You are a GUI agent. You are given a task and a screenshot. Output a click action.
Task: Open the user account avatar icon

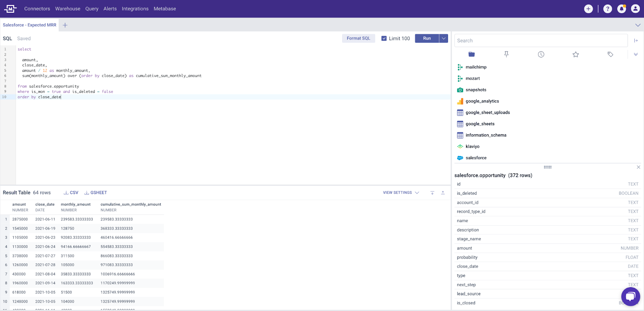click(x=636, y=8)
